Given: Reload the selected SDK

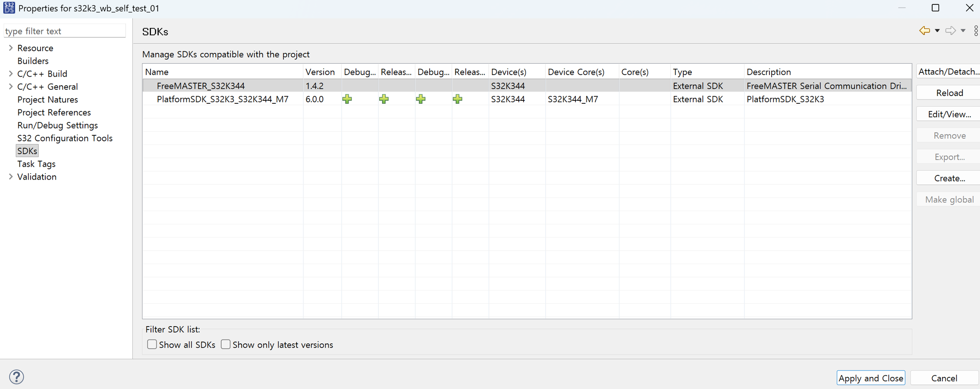Looking at the screenshot, I should [949, 93].
